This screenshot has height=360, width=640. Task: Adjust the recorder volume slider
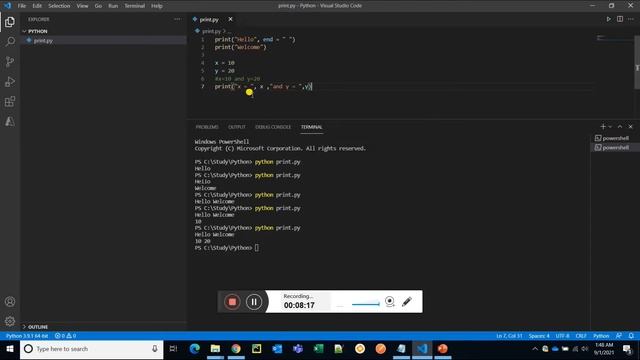click(x=365, y=304)
